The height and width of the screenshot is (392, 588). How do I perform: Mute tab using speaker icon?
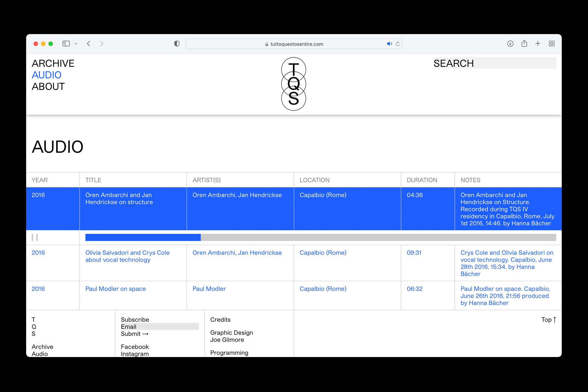point(389,44)
